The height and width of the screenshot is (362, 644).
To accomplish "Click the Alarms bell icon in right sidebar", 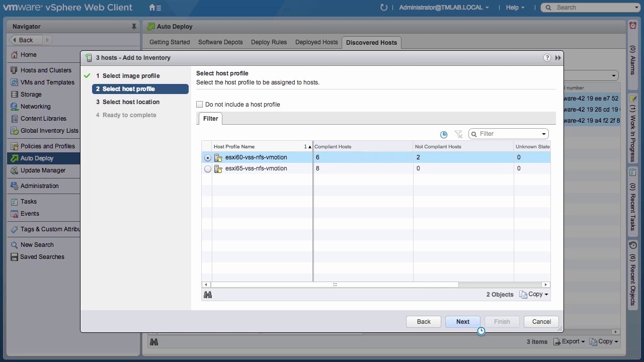I will (633, 26).
